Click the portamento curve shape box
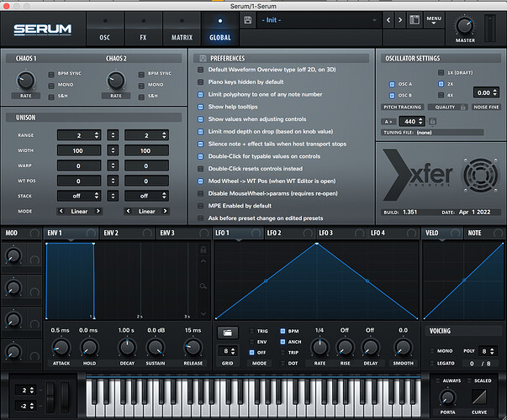The width and height of the screenshot is (507, 420). (479, 396)
